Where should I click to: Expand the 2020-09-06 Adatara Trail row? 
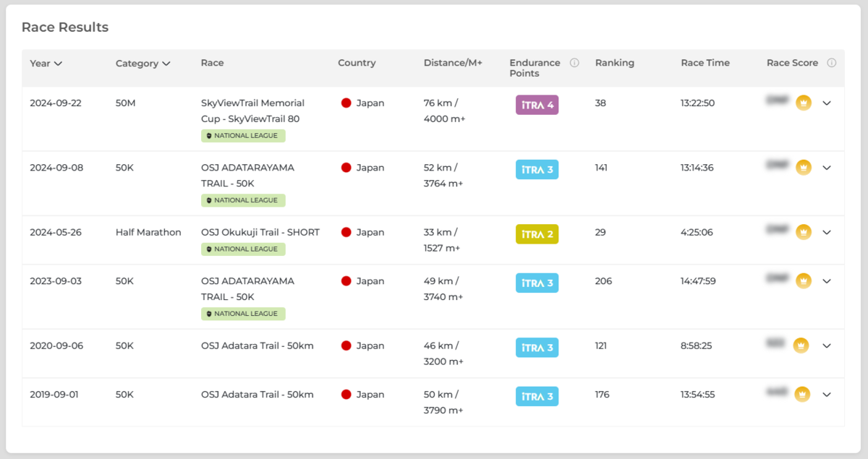coord(827,346)
